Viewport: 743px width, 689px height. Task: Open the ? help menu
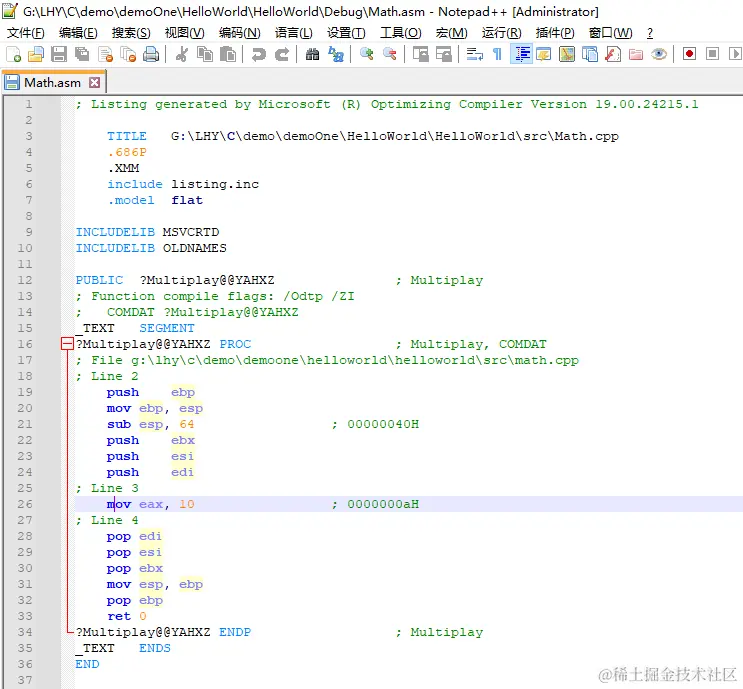[650, 33]
